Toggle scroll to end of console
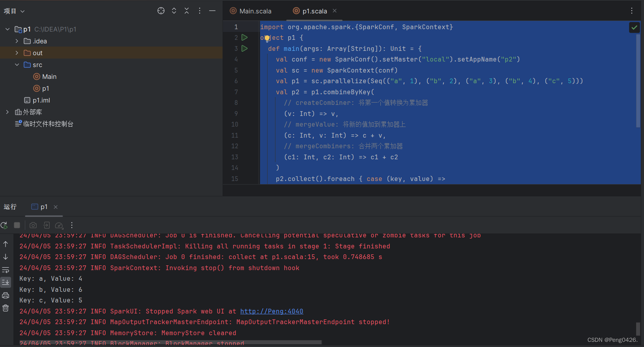 (x=6, y=282)
